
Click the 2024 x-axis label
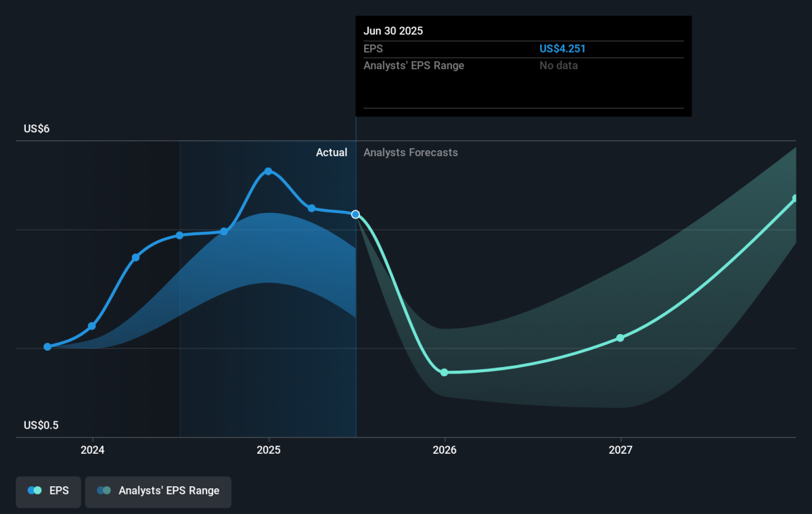92,450
